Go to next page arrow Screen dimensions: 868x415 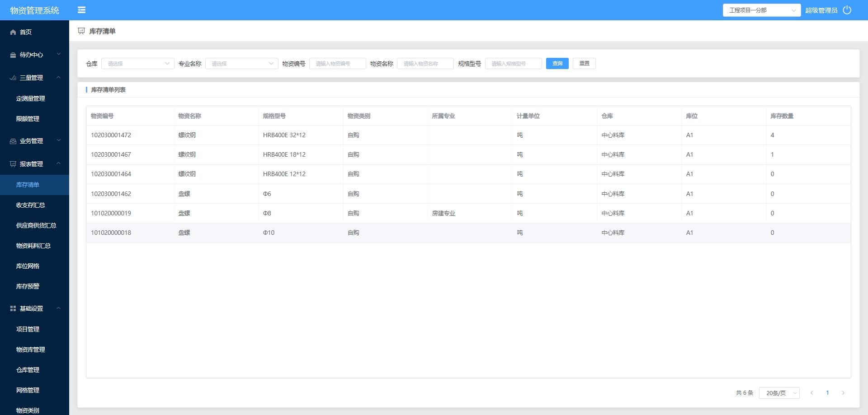843,393
